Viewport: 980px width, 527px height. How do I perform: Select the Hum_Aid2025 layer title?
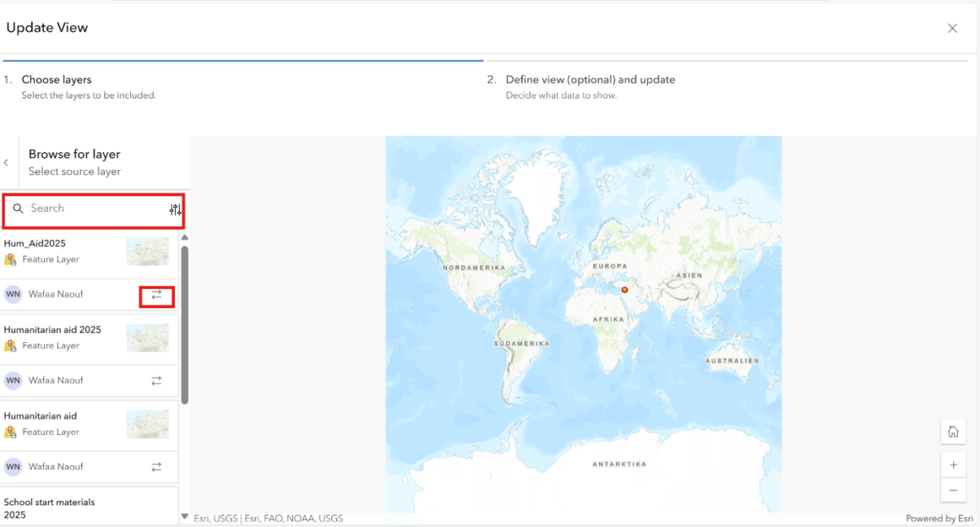pos(35,243)
